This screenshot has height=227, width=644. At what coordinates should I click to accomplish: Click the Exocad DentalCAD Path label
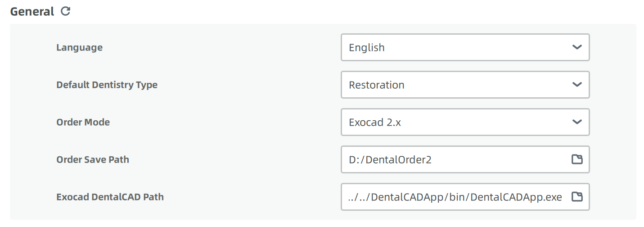click(110, 197)
